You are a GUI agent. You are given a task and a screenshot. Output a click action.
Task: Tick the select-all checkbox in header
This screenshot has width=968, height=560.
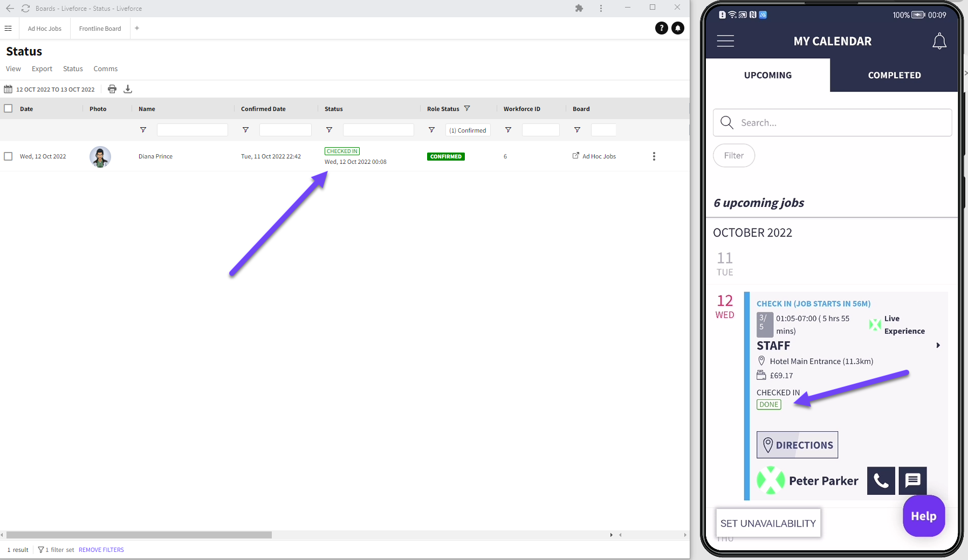click(x=8, y=108)
